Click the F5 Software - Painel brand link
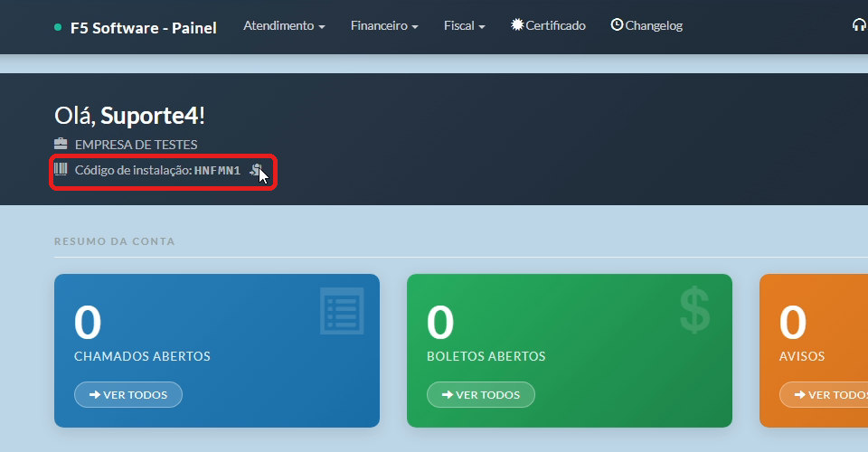The image size is (868, 452). tap(144, 28)
